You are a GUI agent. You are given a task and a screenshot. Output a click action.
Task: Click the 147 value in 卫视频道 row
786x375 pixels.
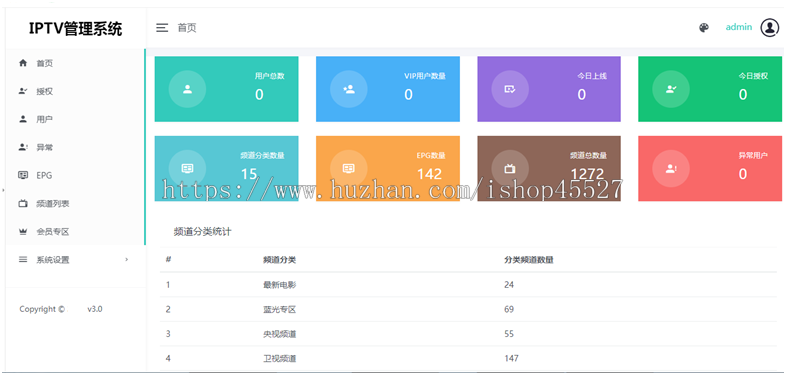[511, 358]
